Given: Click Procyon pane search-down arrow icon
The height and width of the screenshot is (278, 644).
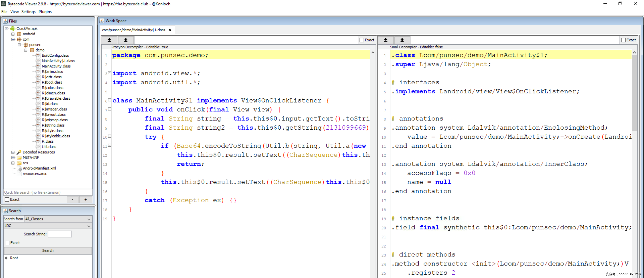Looking at the screenshot, I should coord(109,40).
